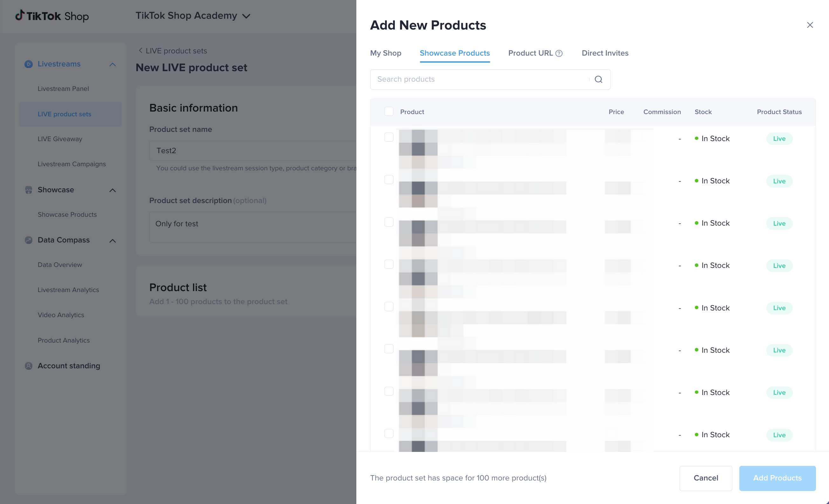
Task: Click the Product URL help icon
Action: pos(559,53)
